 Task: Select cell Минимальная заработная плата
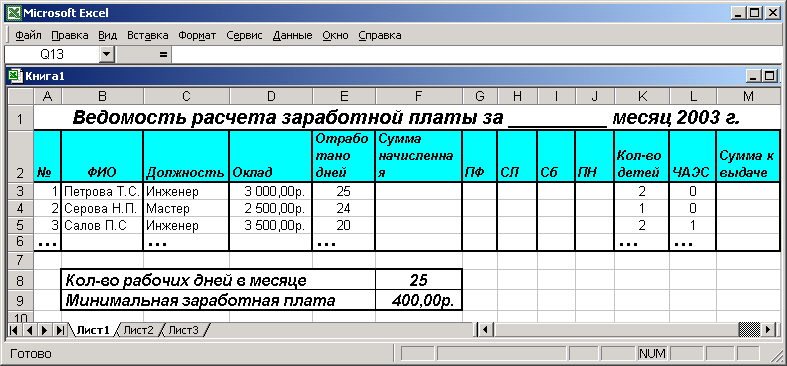(218, 300)
